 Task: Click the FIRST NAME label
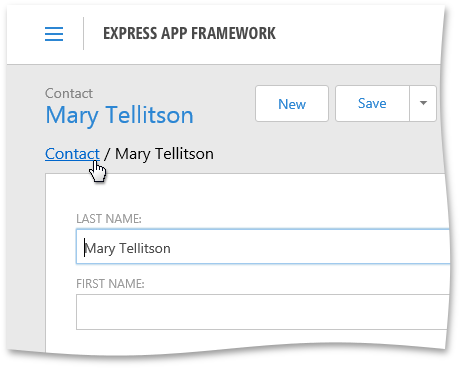point(110,284)
